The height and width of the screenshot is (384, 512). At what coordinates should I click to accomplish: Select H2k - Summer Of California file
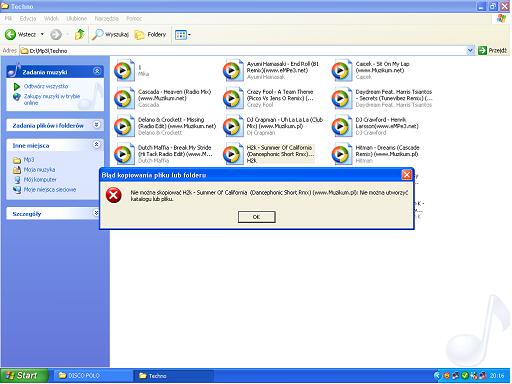coord(269,154)
